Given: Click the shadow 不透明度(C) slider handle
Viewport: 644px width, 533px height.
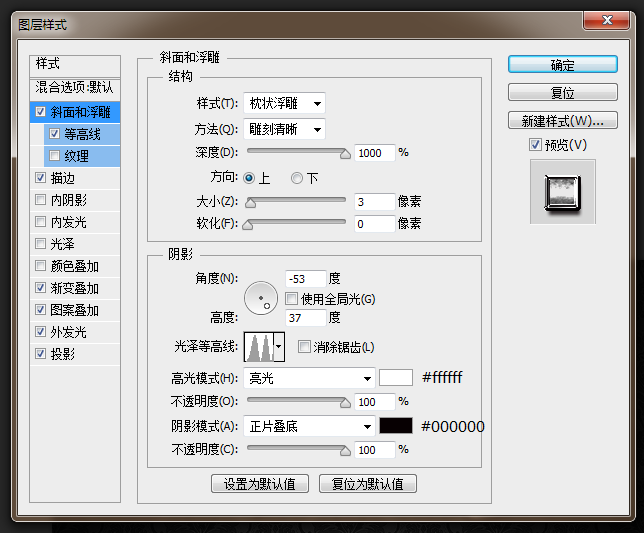Looking at the screenshot, I should (x=345, y=451).
